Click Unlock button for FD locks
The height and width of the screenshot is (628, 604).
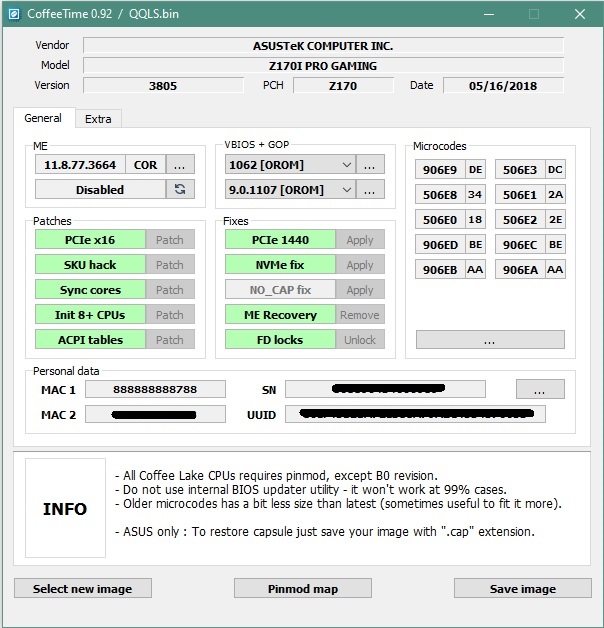click(x=360, y=339)
